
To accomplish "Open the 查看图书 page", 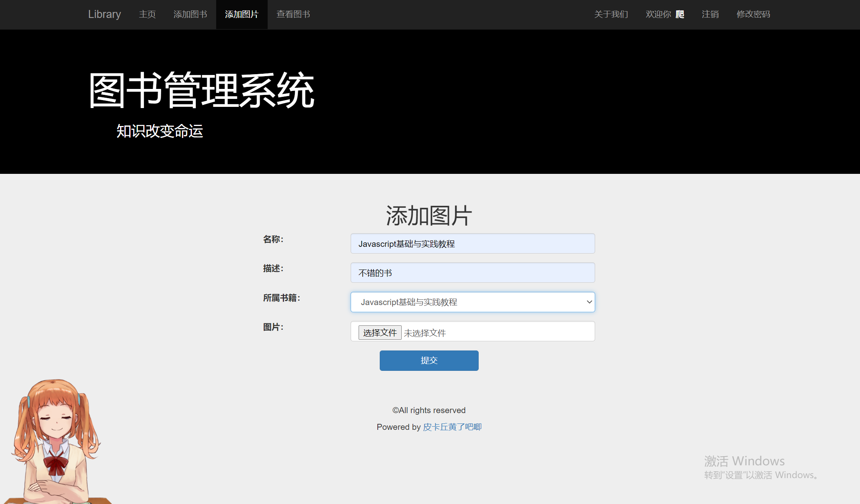I will click(x=293, y=14).
